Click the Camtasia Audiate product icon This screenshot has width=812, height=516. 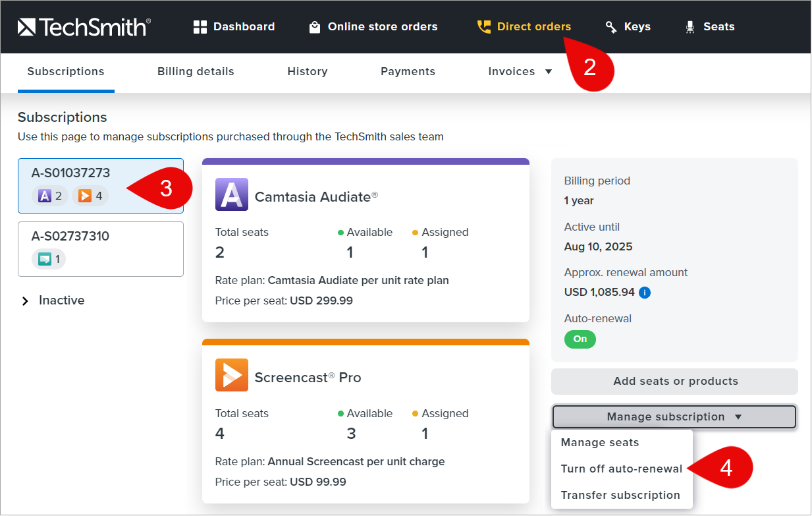click(232, 194)
